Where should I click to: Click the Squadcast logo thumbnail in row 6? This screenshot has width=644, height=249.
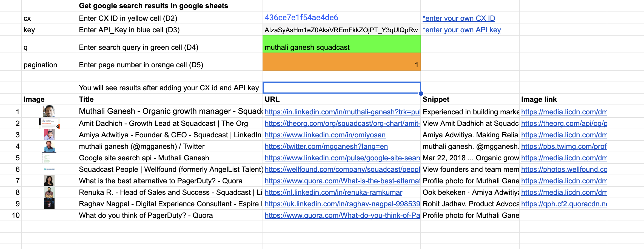pos(49,169)
